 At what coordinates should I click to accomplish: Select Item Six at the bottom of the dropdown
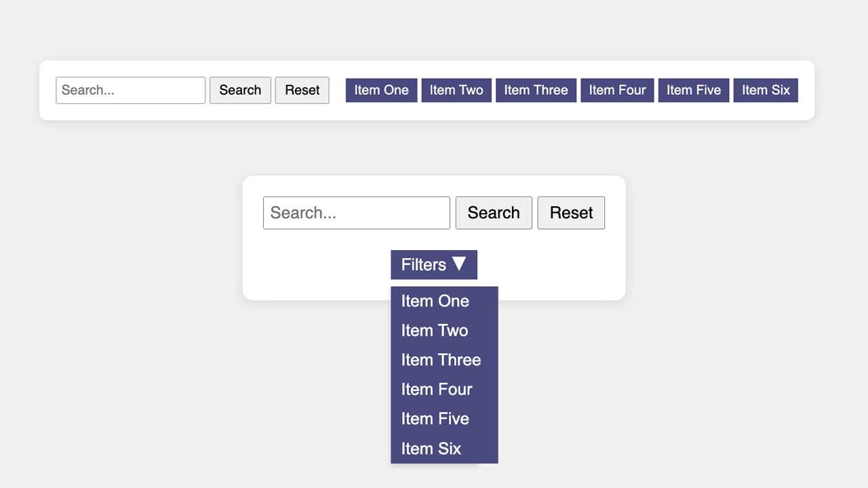tap(431, 448)
